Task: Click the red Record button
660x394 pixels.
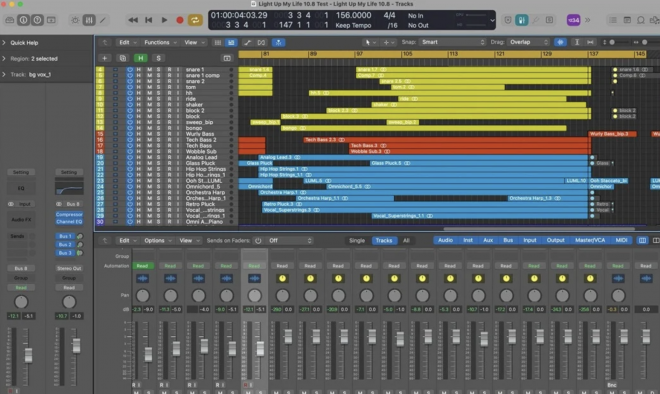Action: (180, 20)
